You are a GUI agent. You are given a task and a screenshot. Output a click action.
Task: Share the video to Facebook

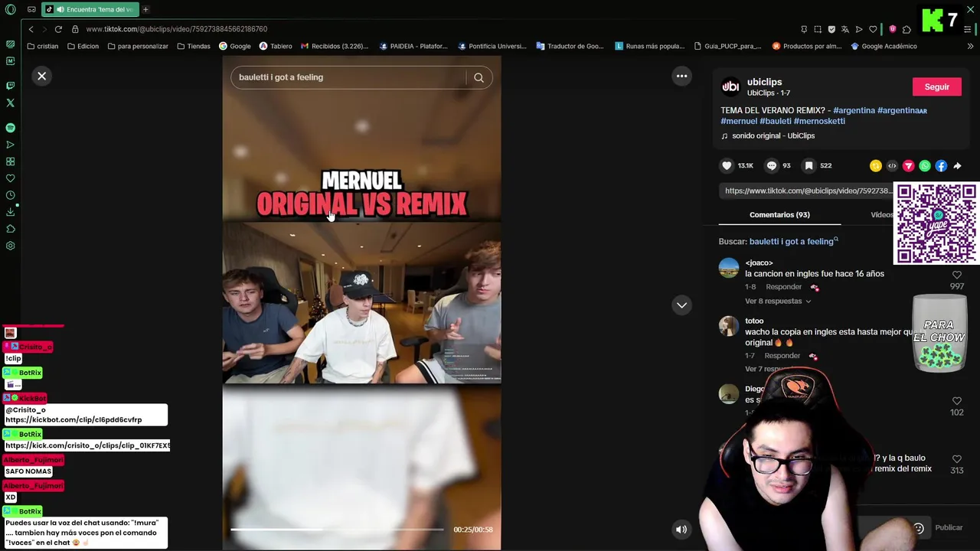(941, 165)
